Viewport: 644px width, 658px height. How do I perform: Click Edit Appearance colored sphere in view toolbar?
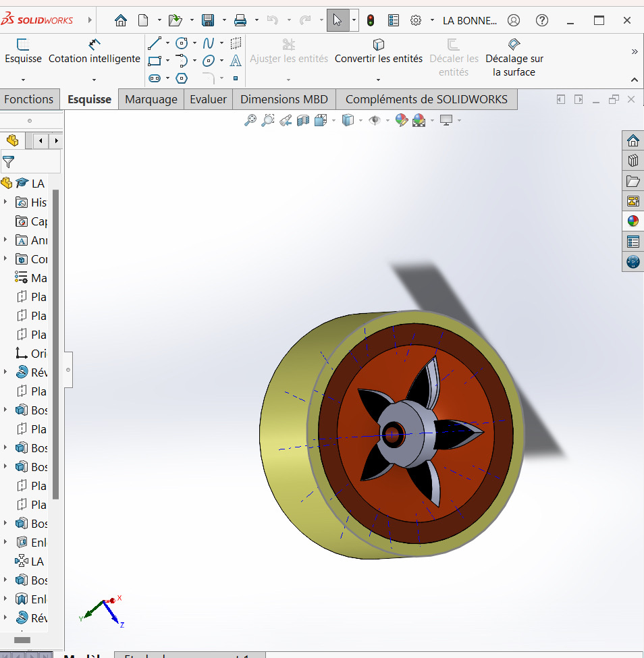click(402, 120)
